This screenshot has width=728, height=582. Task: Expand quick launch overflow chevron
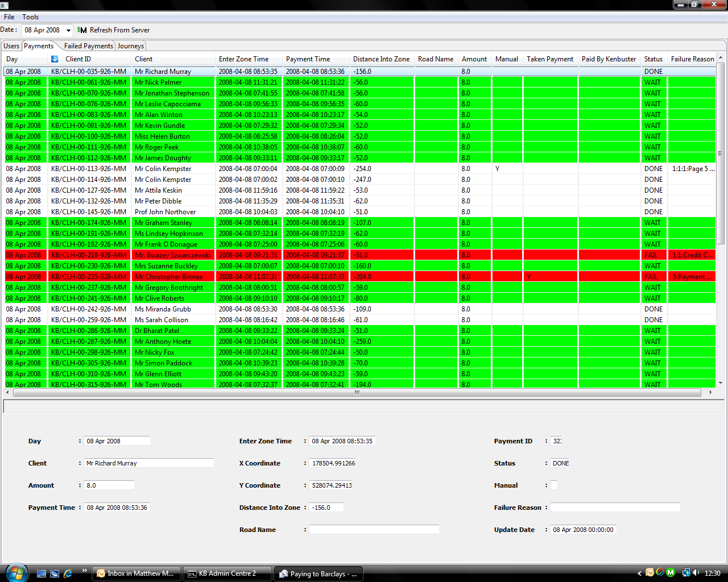pyautogui.click(x=85, y=571)
